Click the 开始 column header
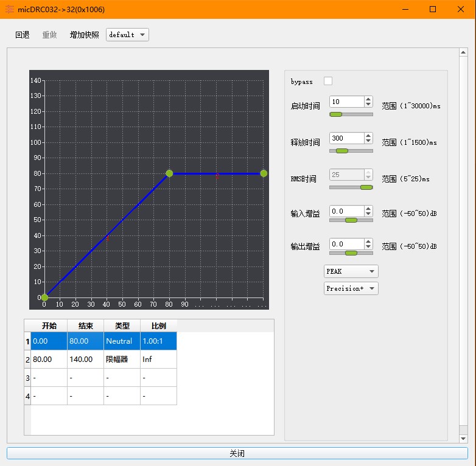476x466 pixels. 49,326
